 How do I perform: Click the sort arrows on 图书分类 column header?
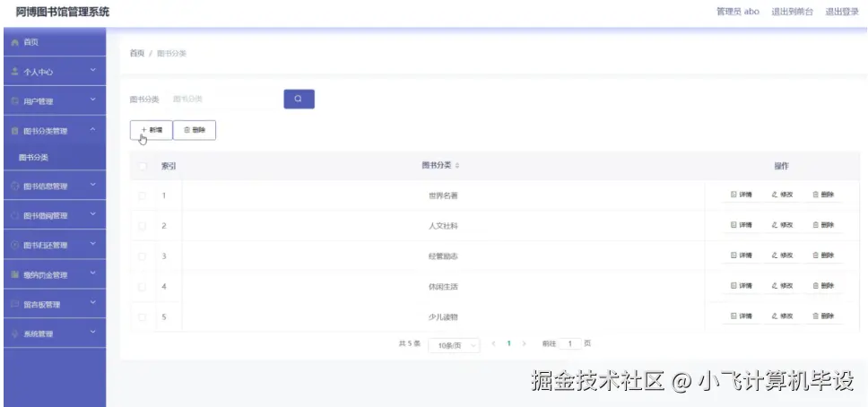click(457, 166)
